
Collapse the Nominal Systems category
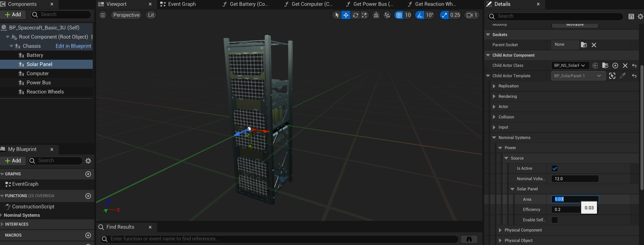click(494, 137)
